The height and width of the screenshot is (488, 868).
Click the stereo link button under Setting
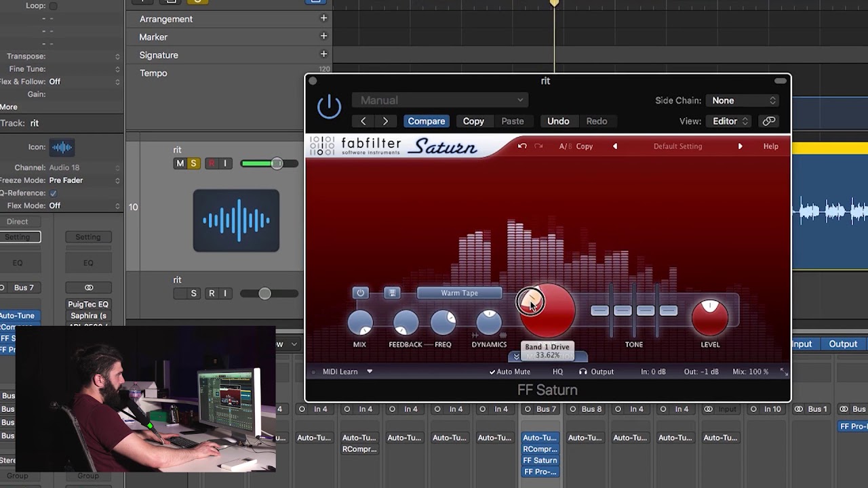click(89, 287)
